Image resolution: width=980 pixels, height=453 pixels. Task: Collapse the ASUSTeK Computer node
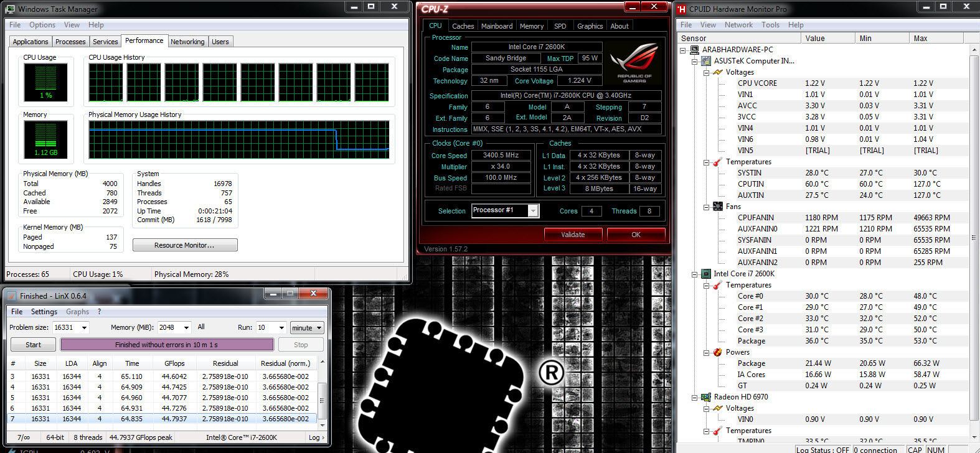pyautogui.click(x=695, y=61)
